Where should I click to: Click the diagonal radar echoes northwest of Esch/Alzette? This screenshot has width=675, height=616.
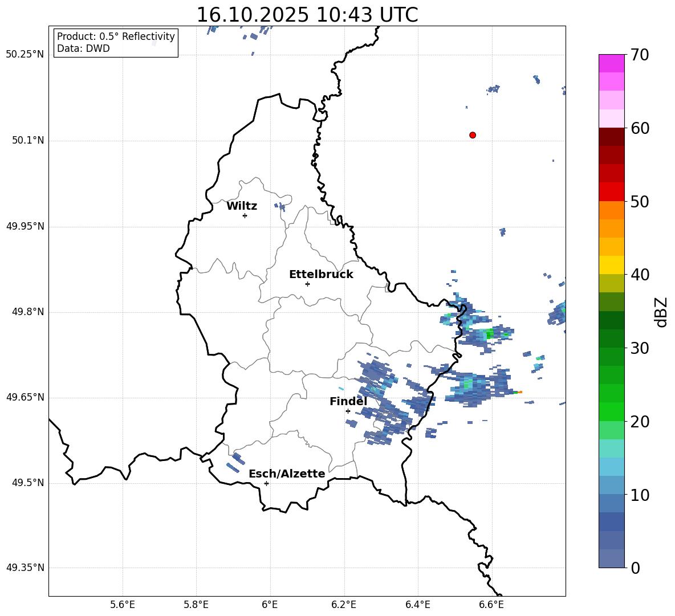[235, 462]
